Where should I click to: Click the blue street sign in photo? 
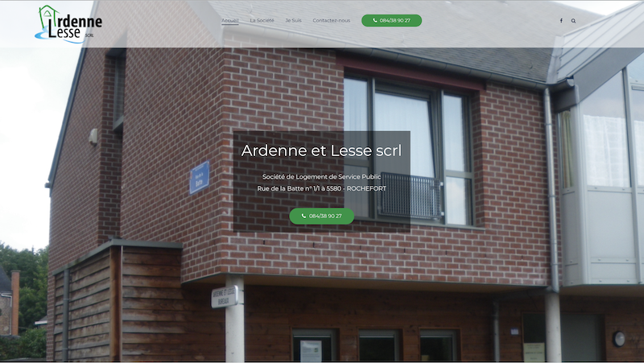(x=200, y=177)
